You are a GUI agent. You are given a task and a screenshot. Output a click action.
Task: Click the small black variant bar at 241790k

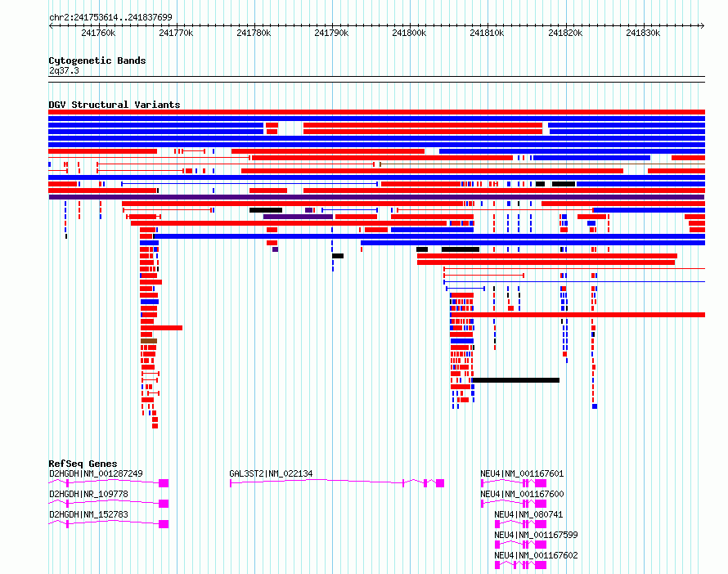coord(338,256)
